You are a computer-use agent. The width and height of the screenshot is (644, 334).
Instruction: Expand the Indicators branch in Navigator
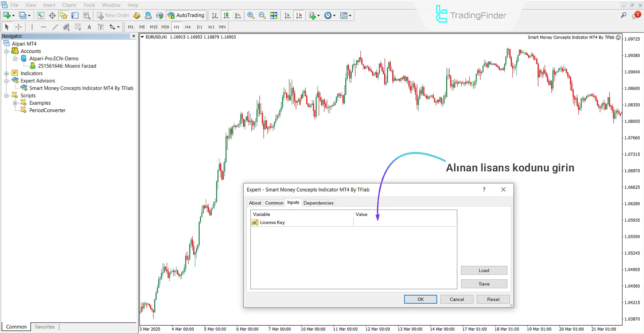tap(6, 73)
